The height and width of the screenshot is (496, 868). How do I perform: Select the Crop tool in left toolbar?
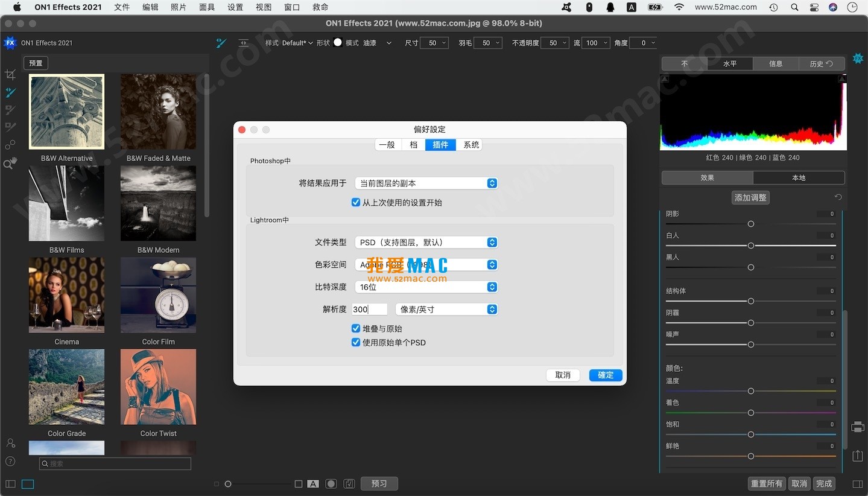(x=10, y=75)
